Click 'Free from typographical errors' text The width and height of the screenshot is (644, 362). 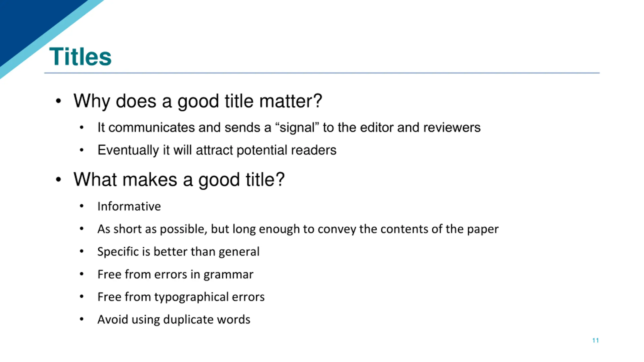click(181, 297)
